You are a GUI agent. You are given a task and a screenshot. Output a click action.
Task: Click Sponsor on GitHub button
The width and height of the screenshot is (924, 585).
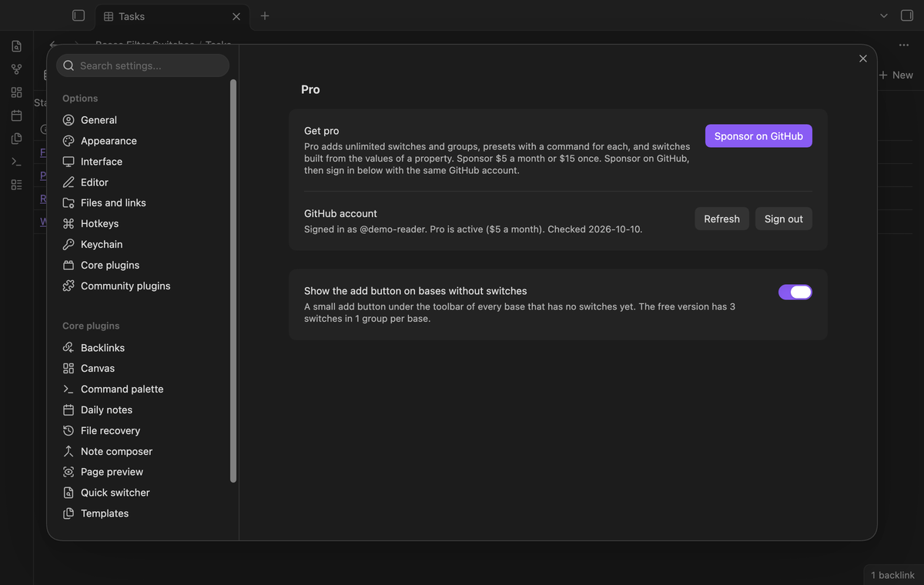pyautogui.click(x=758, y=136)
